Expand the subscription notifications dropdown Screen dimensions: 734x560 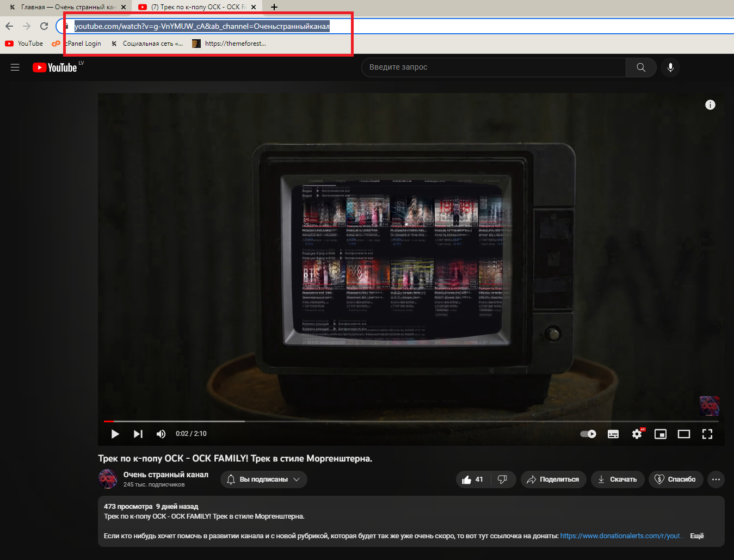click(x=264, y=479)
